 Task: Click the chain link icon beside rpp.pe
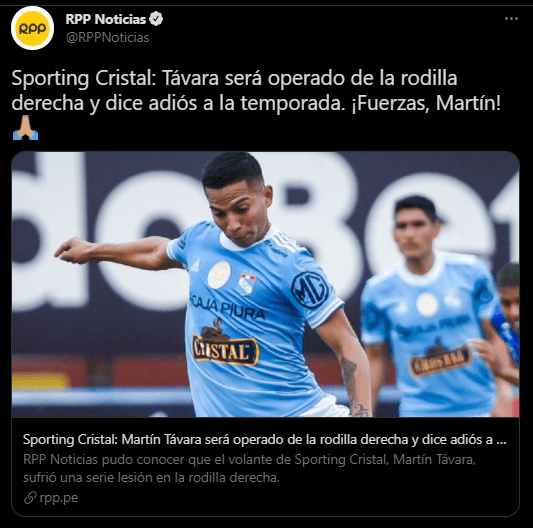click(x=30, y=498)
